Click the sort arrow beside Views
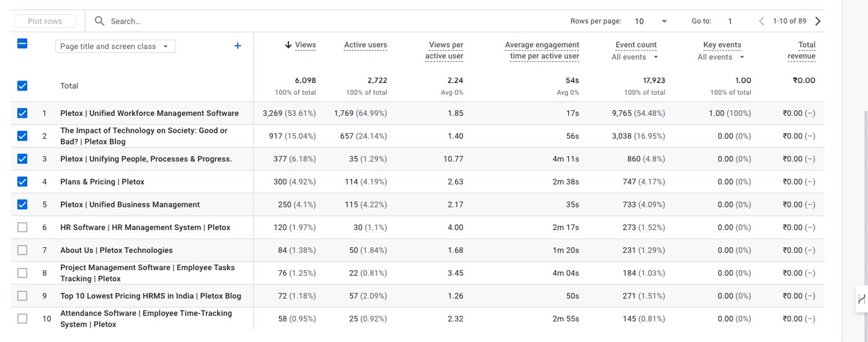Screen dimensions: 868x342 pyautogui.click(x=288, y=45)
